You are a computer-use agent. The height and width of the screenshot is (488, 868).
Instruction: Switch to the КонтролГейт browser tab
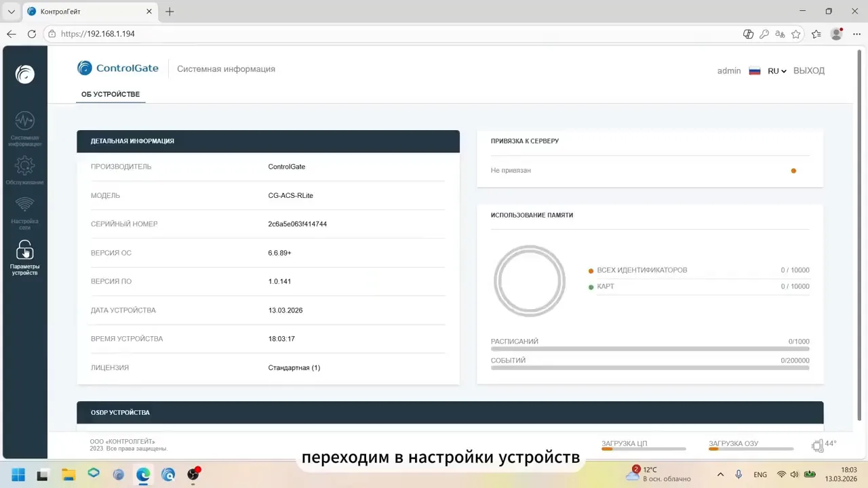88,12
